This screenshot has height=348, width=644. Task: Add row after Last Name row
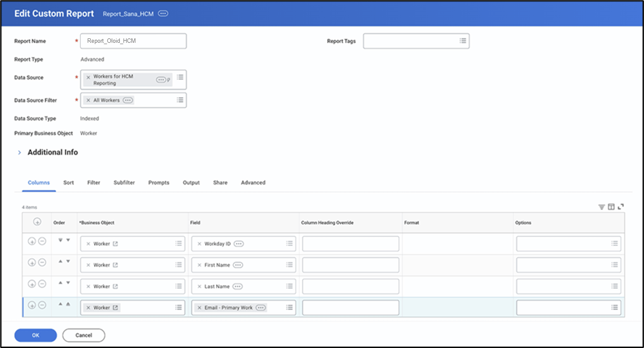(x=32, y=284)
